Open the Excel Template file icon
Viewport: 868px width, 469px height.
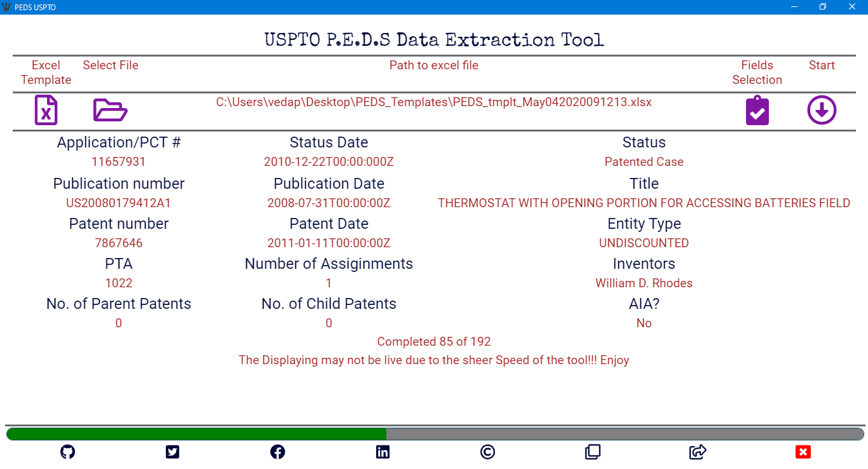coord(46,110)
